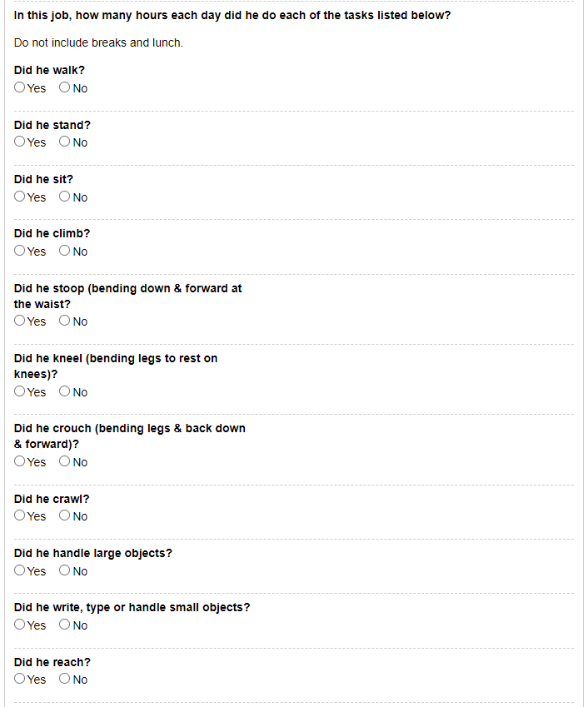Choose Yes for the kneel question
Image resolution: width=588 pixels, height=707 pixels.
click(x=20, y=391)
